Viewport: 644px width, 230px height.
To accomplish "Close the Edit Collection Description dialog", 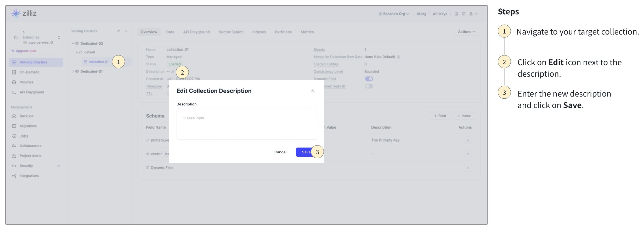I will point(313,91).
